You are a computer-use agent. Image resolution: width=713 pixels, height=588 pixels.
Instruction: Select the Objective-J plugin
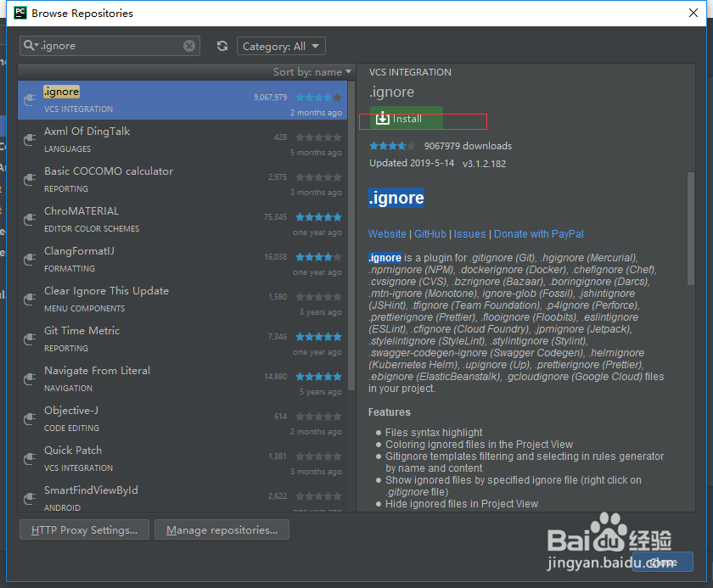(x=182, y=420)
